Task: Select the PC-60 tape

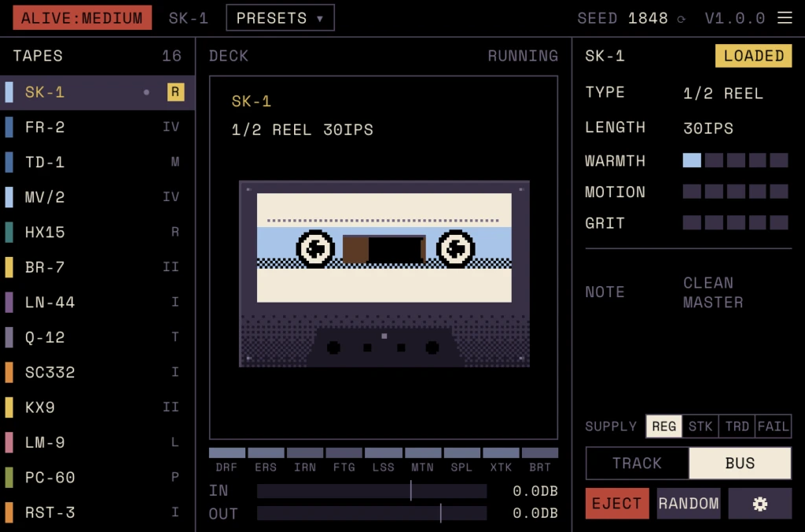Action: tap(97, 477)
